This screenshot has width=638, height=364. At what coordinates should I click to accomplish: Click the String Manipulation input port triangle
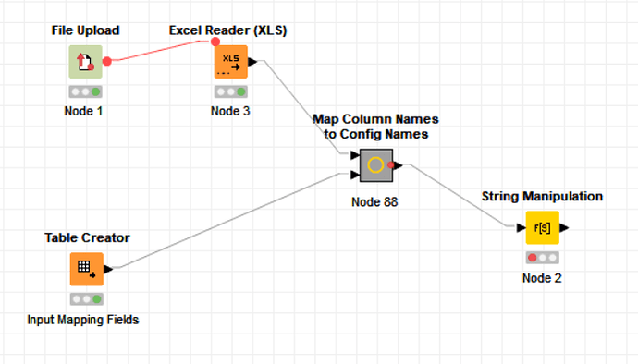point(521,228)
